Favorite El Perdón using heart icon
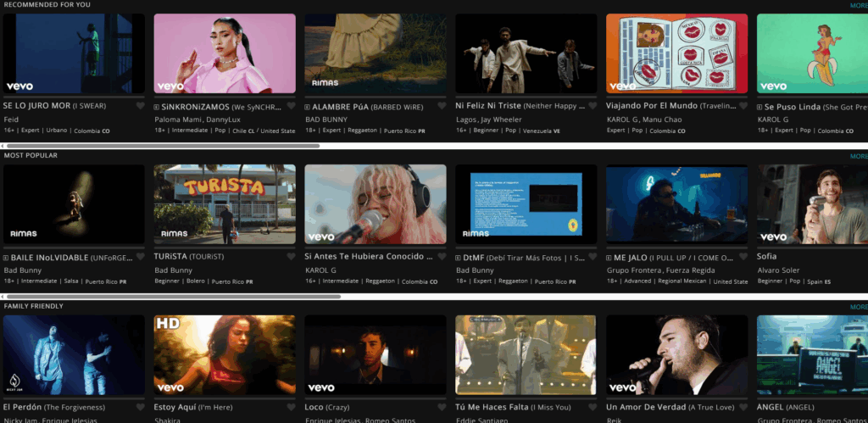 (141, 407)
